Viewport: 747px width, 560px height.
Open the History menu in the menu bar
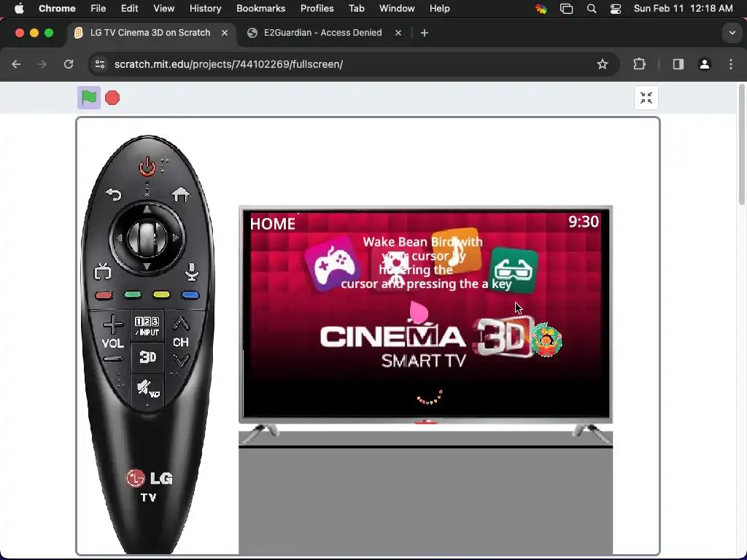click(x=205, y=9)
